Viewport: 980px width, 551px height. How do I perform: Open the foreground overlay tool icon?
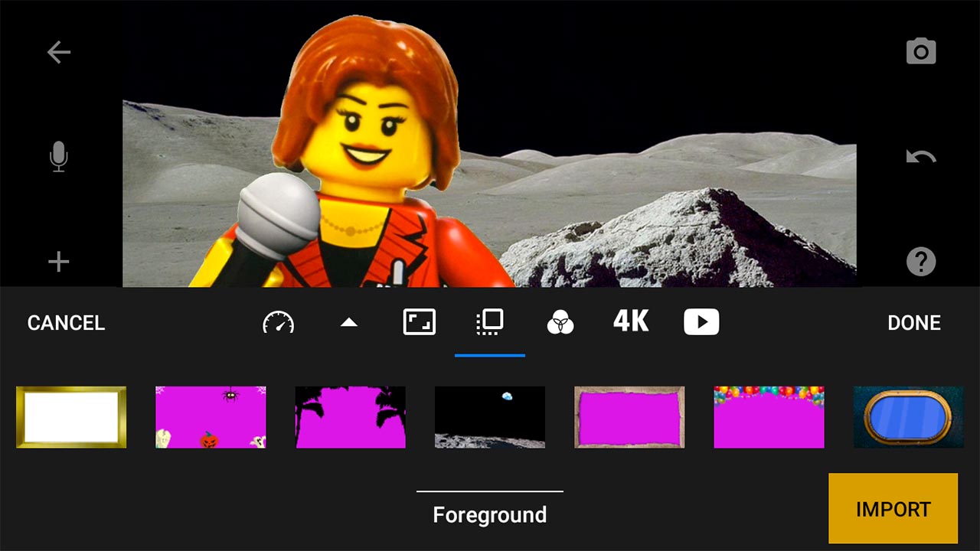coord(490,322)
